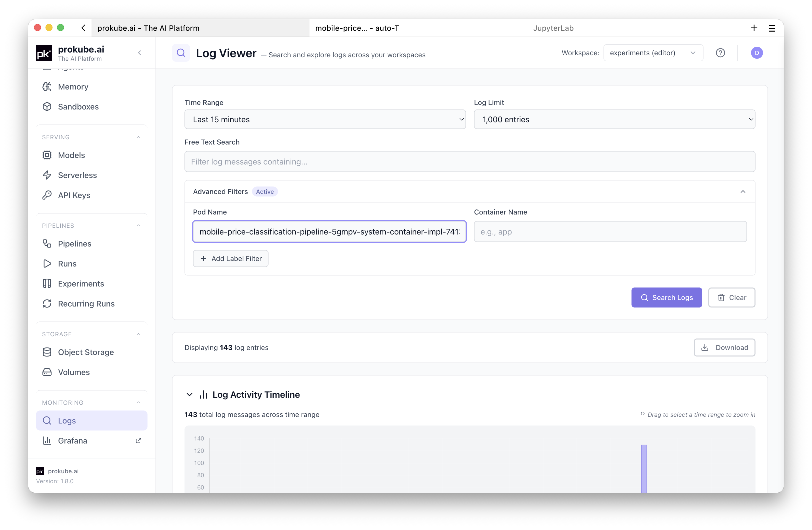Open Experiments in the sidebar
The width and height of the screenshot is (812, 530).
click(91, 283)
